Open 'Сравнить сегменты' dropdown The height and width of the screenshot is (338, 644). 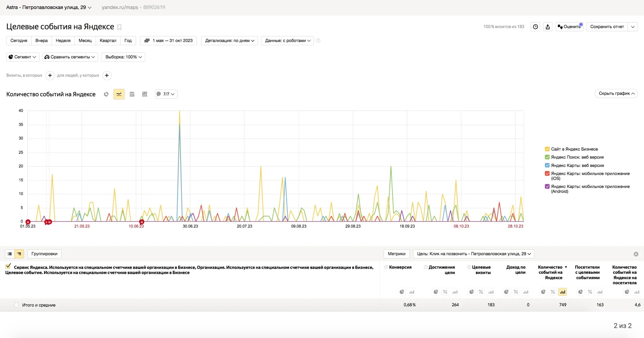[x=70, y=57]
